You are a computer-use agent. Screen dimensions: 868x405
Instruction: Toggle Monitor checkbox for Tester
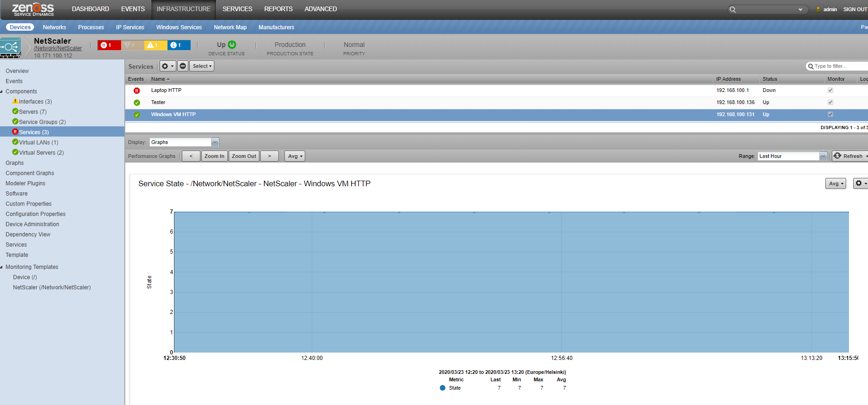point(830,102)
